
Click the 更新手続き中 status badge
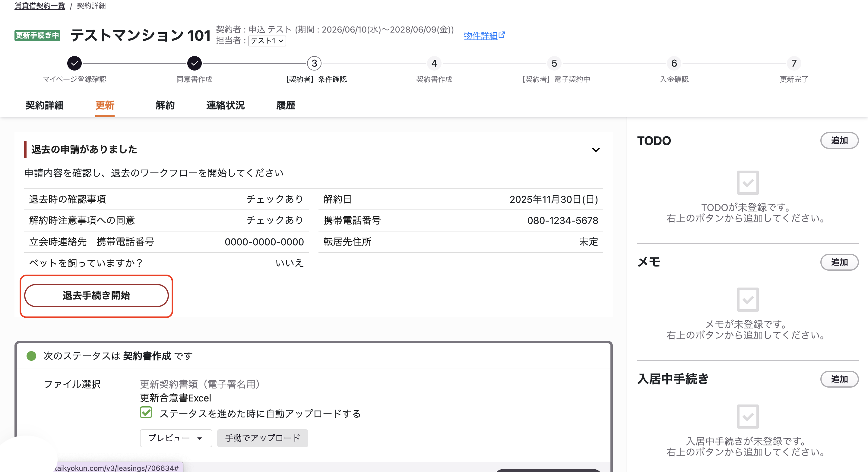37,35
